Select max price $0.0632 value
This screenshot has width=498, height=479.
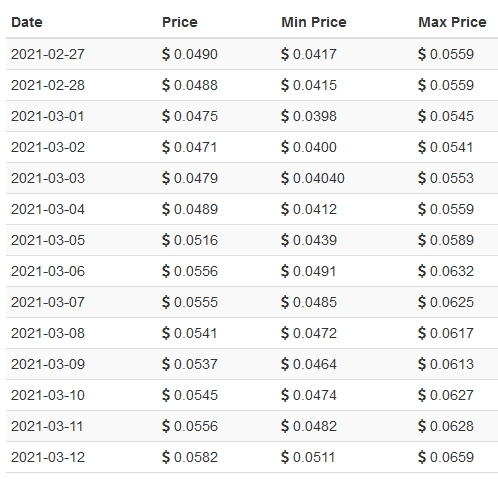(x=446, y=271)
